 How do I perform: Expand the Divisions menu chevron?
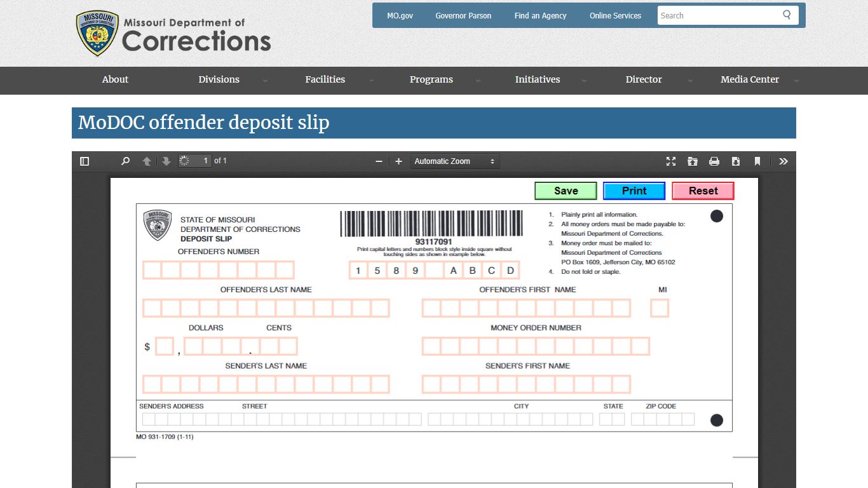point(265,81)
